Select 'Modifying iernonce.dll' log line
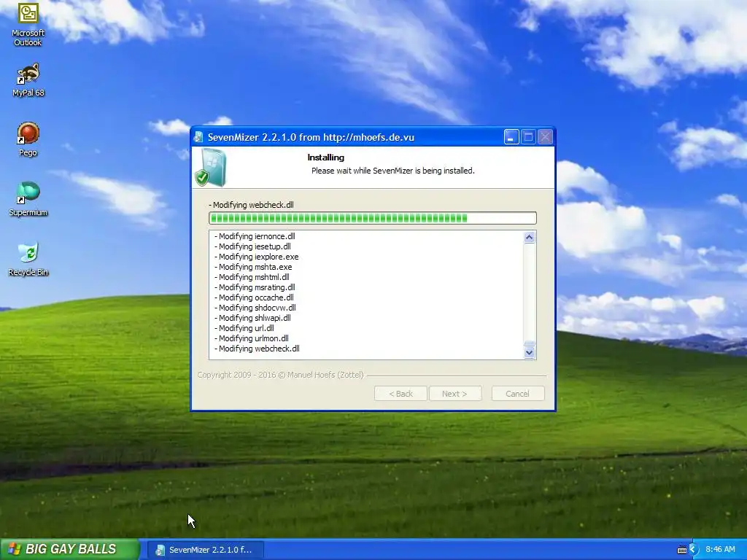747x560 pixels. [255, 236]
